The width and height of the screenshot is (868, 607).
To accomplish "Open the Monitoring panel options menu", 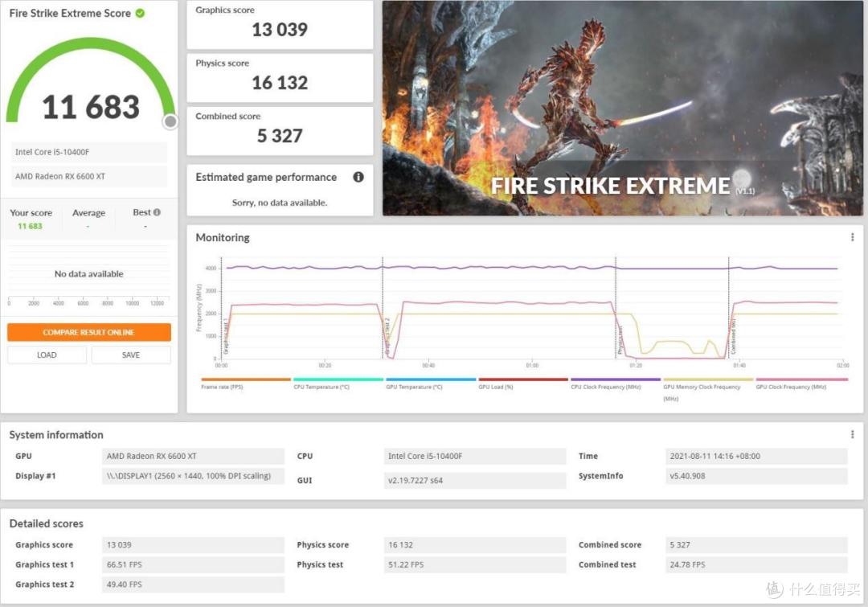I will click(x=852, y=236).
